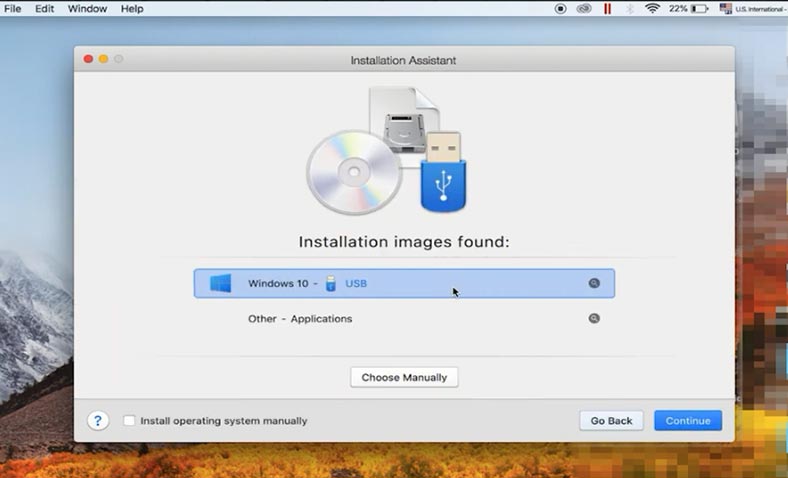Open the Window menu
The height and width of the screenshot is (478, 788).
(x=87, y=9)
